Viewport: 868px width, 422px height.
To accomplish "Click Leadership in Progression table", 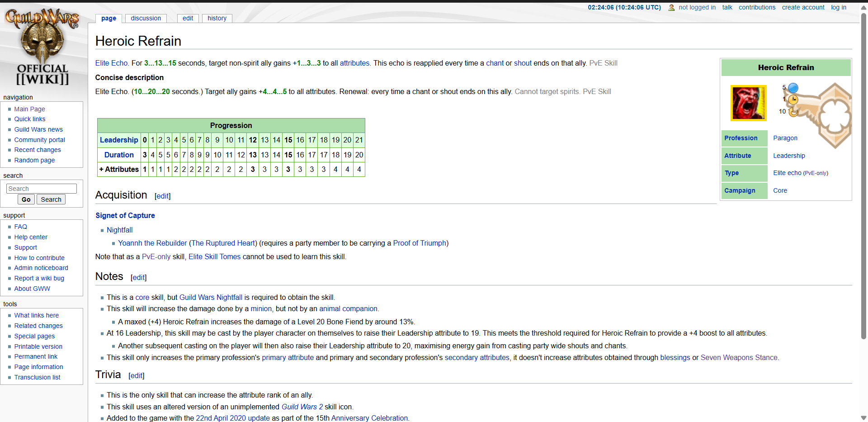I will pos(119,140).
